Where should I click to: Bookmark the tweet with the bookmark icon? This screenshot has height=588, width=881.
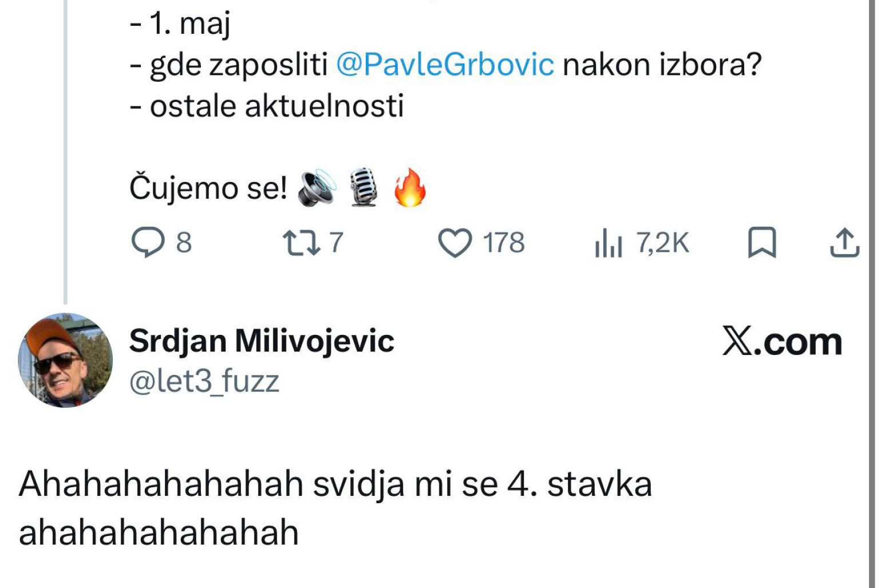coord(762,243)
